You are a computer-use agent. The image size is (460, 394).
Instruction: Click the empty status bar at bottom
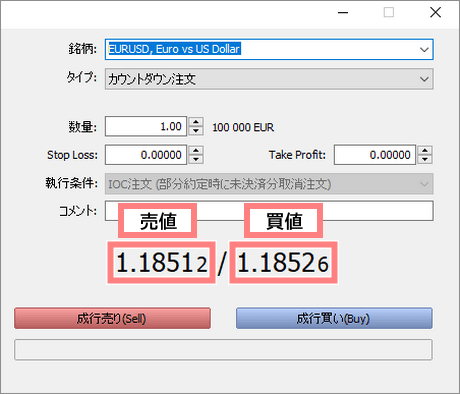[223, 350]
